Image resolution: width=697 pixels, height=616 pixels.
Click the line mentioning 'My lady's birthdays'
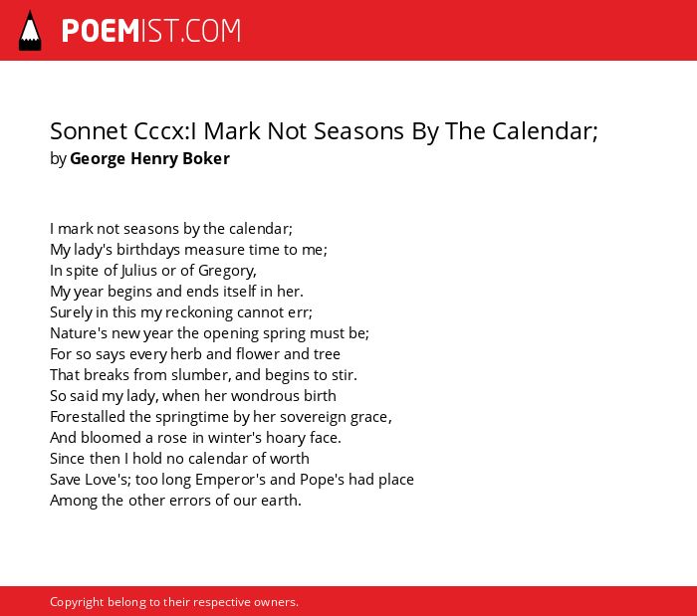coord(188,250)
